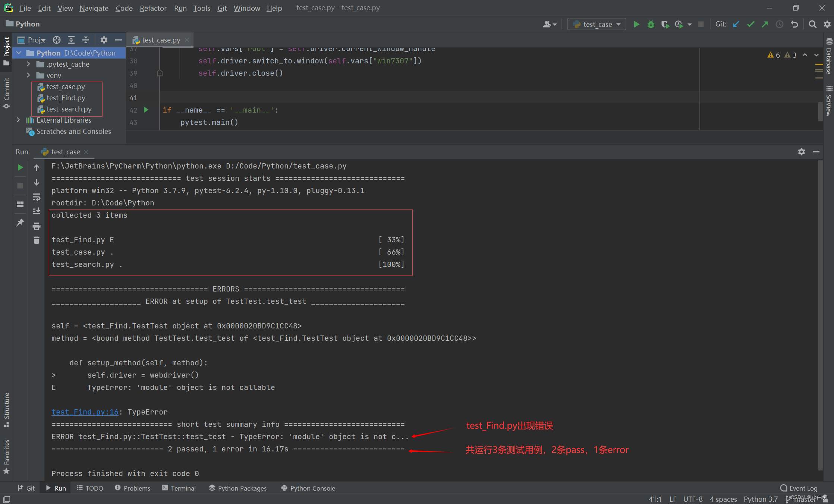
Task: Toggle soft-wrap in Run console
Action: tap(37, 197)
